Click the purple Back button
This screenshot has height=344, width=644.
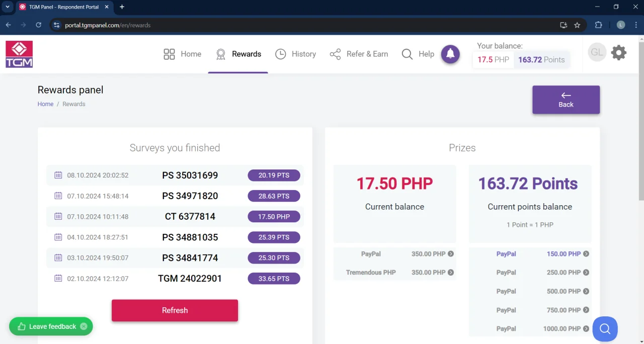coord(566,100)
